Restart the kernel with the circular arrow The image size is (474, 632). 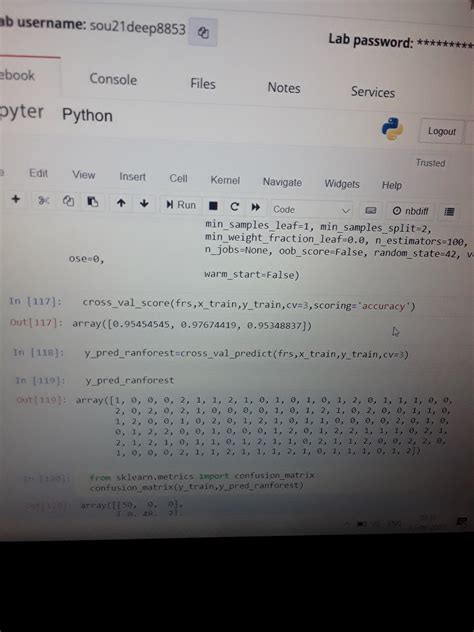[235, 207]
